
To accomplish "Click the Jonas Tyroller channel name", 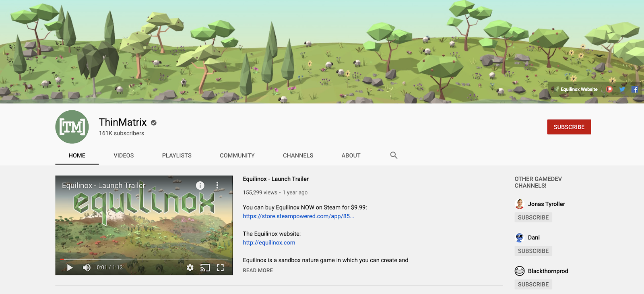I will pyautogui.click(x=547, y=204).
